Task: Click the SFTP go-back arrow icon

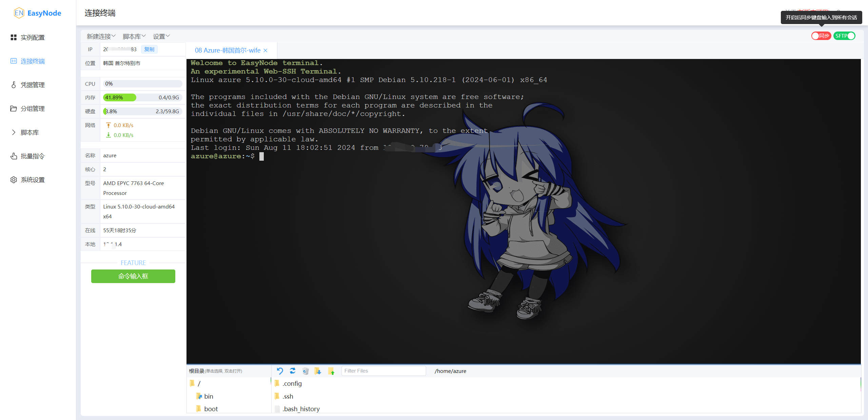Action: pyautogui.click(x=280, y=371)
